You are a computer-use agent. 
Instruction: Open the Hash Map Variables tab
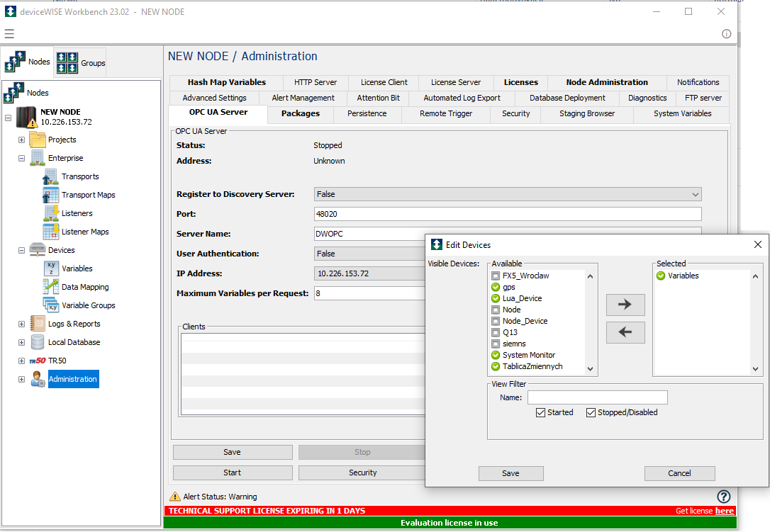(226, 82)
